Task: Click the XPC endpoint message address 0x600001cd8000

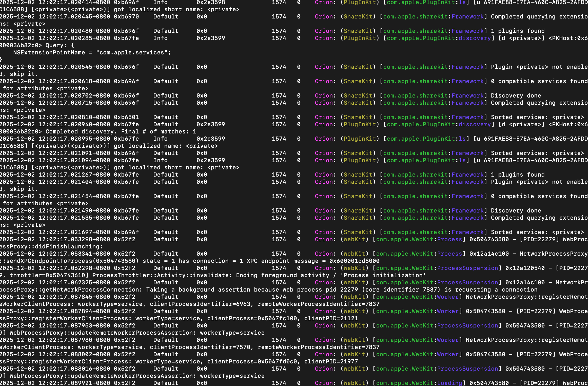Action: click(354, 261)
